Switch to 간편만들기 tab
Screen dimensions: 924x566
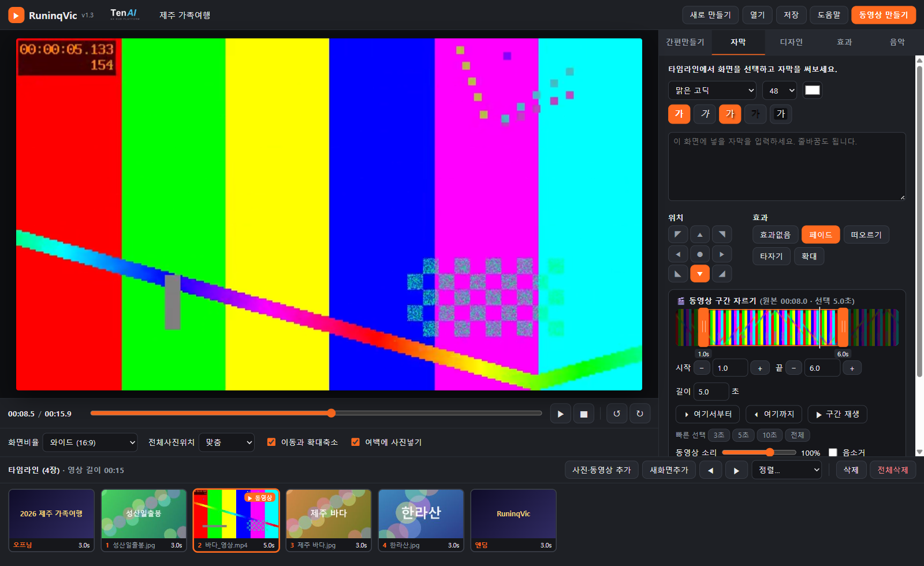pyautogui.click(x=685, y=42)
